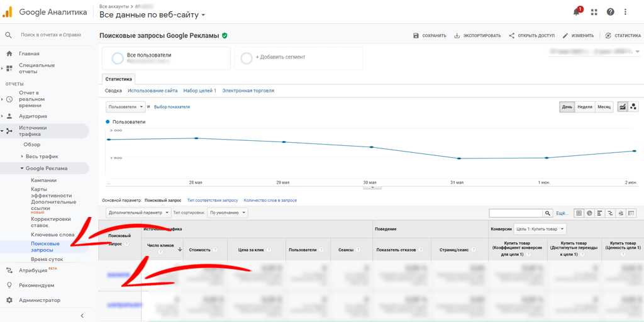Screen dimensions: 644x322
Task: Open the Цель 1: Купить товар dropdown
Action: click(540, 229)
